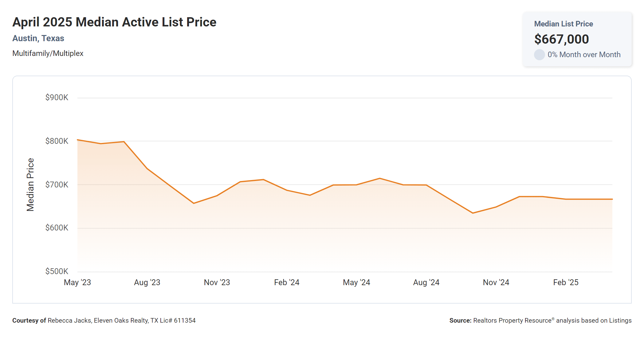The height and width of the screenshot is (338, 644).
Task: Click the May '23 x-axis label
Action: point(77,282)
